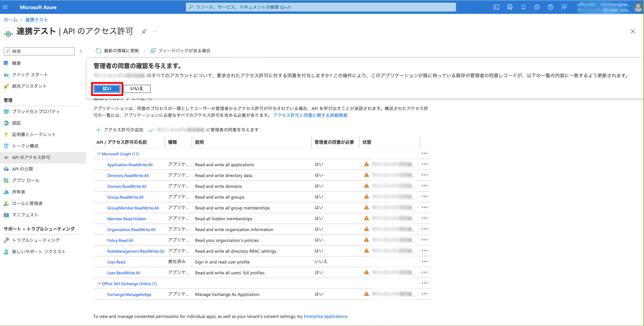644x326 pixels.
Task: Click the warning triangle on Application.ReadWrite.All row
Action: pos(366,164)
